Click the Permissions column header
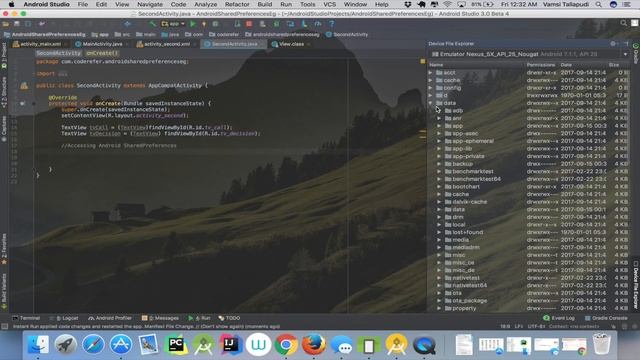The width and height of the screenshot is (640, 360). click(541, 65)
